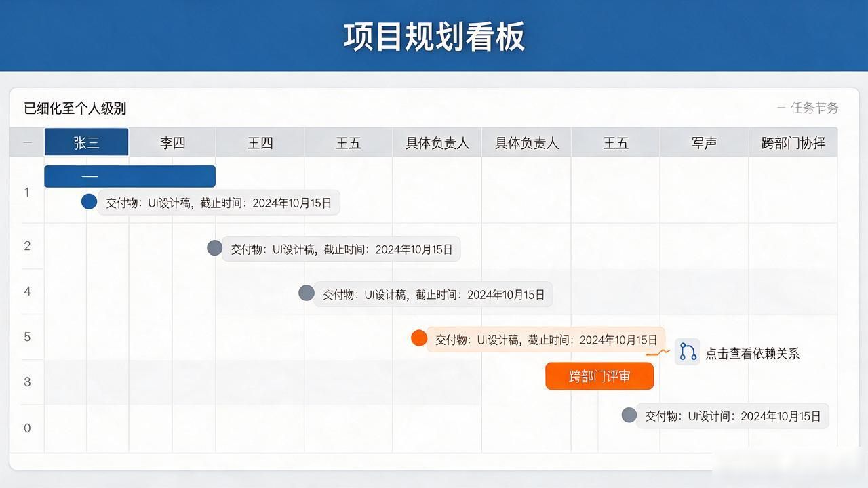
Task: Click row number 4
Action: tap(27, 291)
